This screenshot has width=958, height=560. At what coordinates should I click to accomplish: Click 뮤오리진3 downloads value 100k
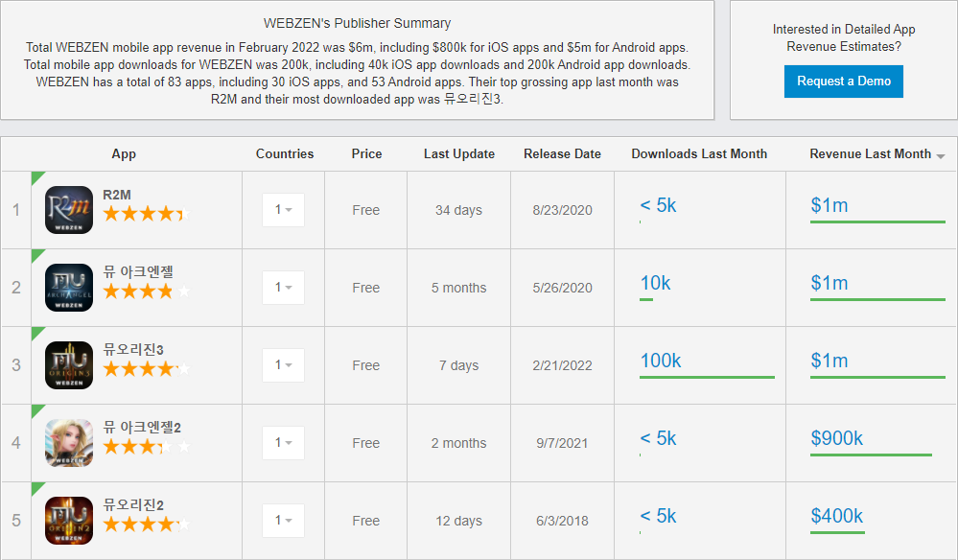click(661, 361)
